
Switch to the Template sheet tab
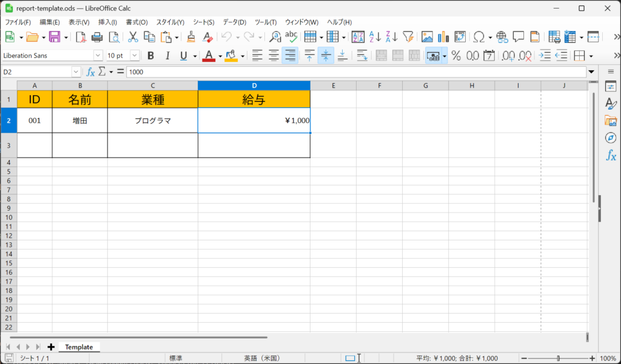[79, 347]
